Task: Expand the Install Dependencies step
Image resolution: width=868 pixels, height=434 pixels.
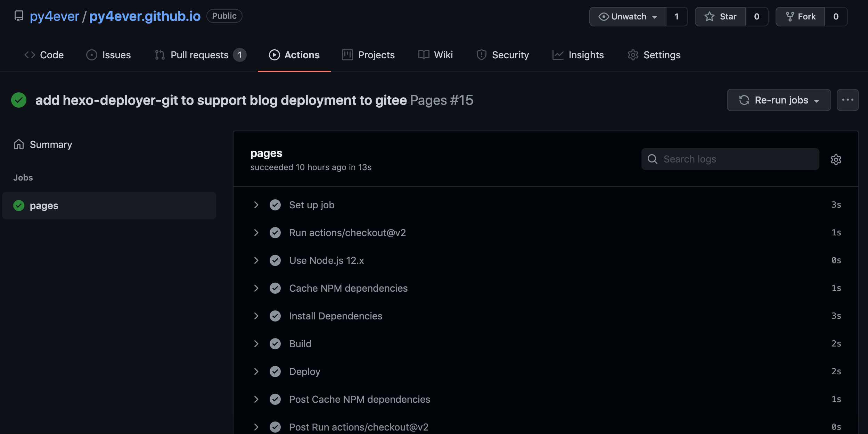Action: [256, 316]
